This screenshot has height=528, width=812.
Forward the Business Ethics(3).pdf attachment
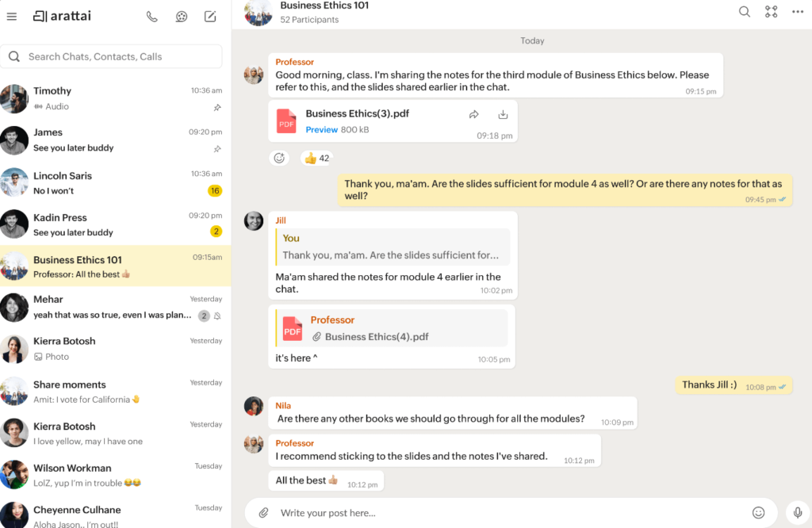(474, 114)
